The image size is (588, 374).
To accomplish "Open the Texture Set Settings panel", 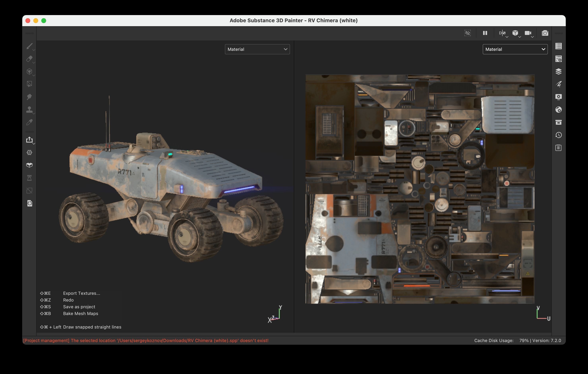I will coord(558,59).
